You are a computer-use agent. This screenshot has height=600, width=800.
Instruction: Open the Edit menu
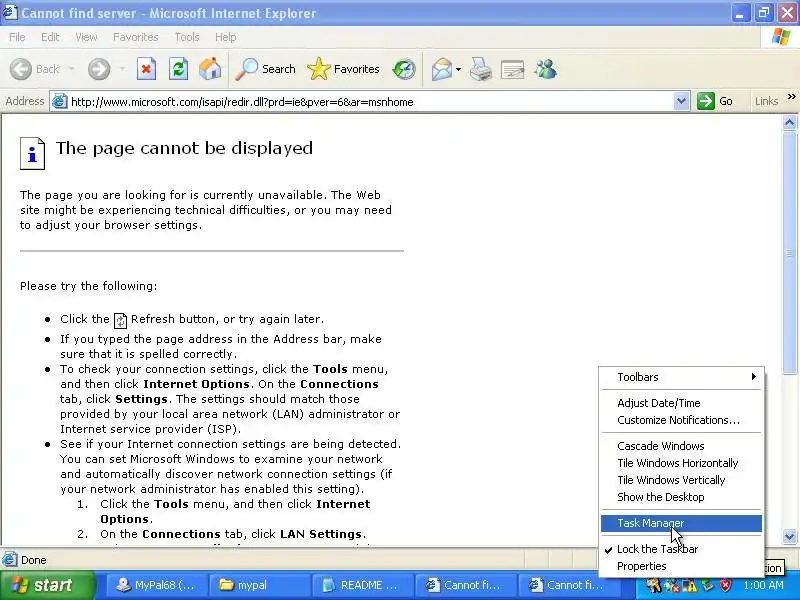coord(50,37)
